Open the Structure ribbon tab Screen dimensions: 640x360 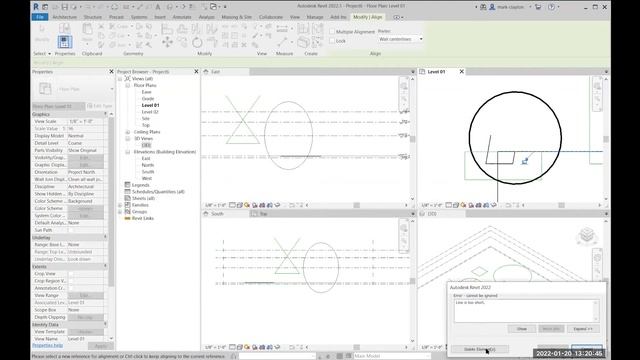coord(93,17)
